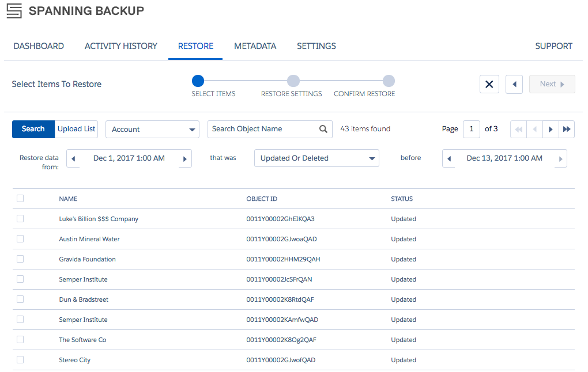Click object ID 0011Y00002K8Og2QAF
This screenshot has width=588, height=372.
pos(281,340)
